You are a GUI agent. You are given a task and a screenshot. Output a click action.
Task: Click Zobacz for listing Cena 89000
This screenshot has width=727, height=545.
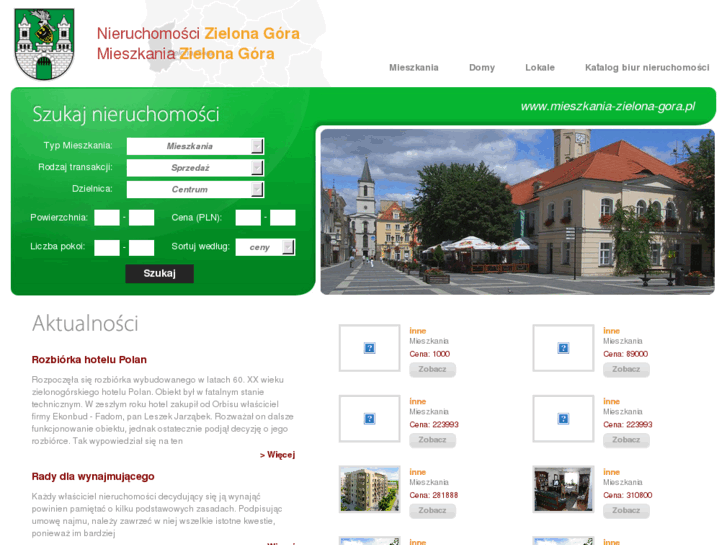tap(626, 370)
